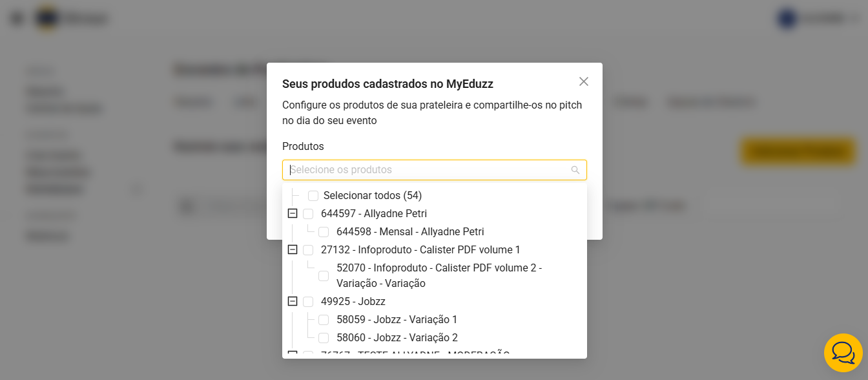The width and height of the screenshot is (868, 380).
Task: Check the 52070 Calister PDF volume 2 checkbox
Action: [x=324, y=276]
